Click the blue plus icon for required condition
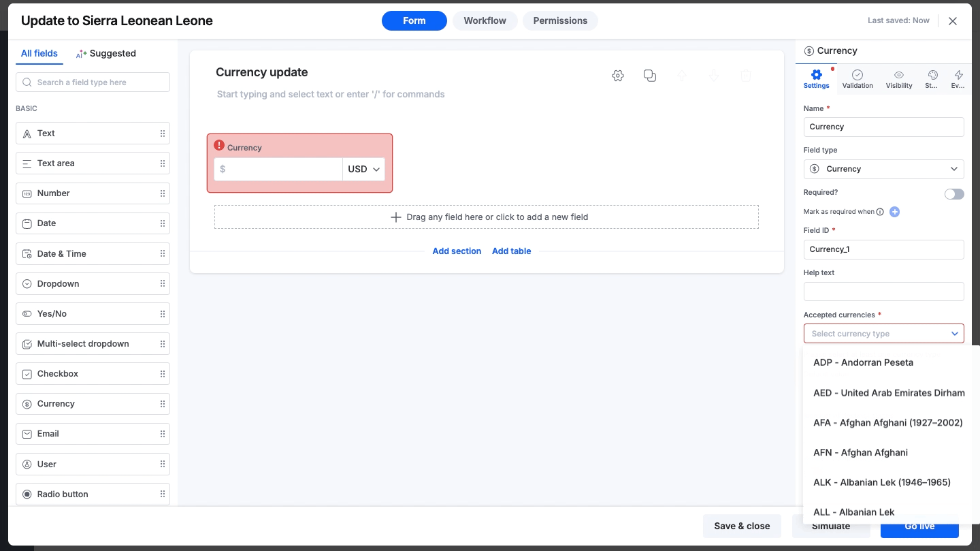The height and width of the screenshot is (551, 980). coord(895,212)
